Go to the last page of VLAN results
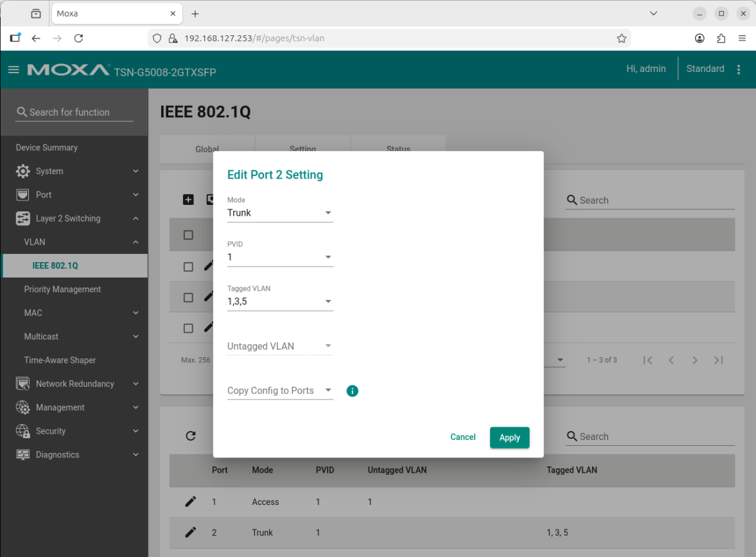 718,360
